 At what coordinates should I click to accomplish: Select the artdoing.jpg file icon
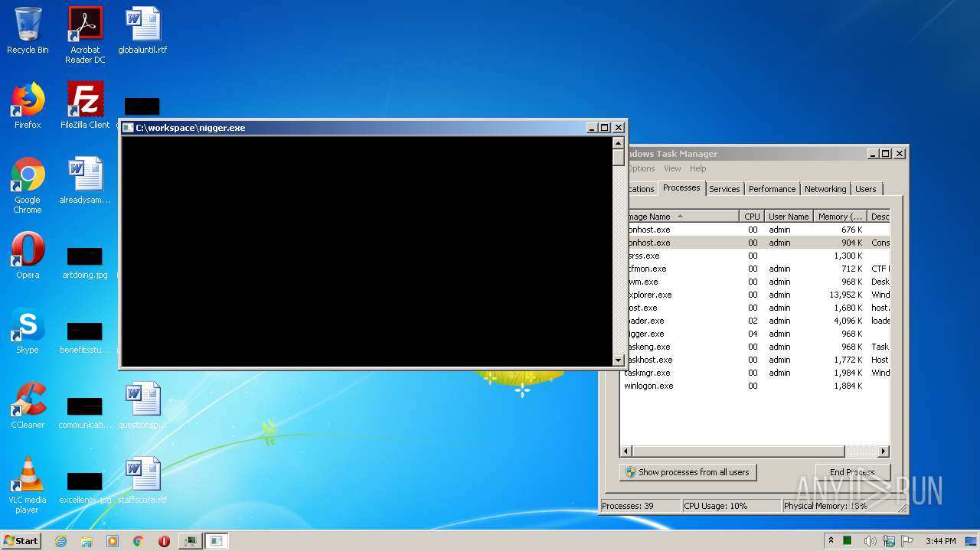[85, 262]
